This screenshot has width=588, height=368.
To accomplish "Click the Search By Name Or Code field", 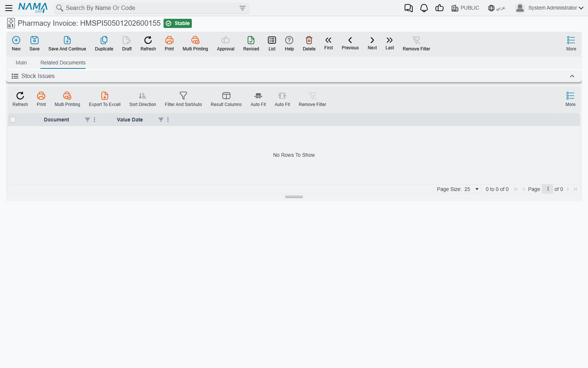I will pyautogui.click(x=151, y=8).
